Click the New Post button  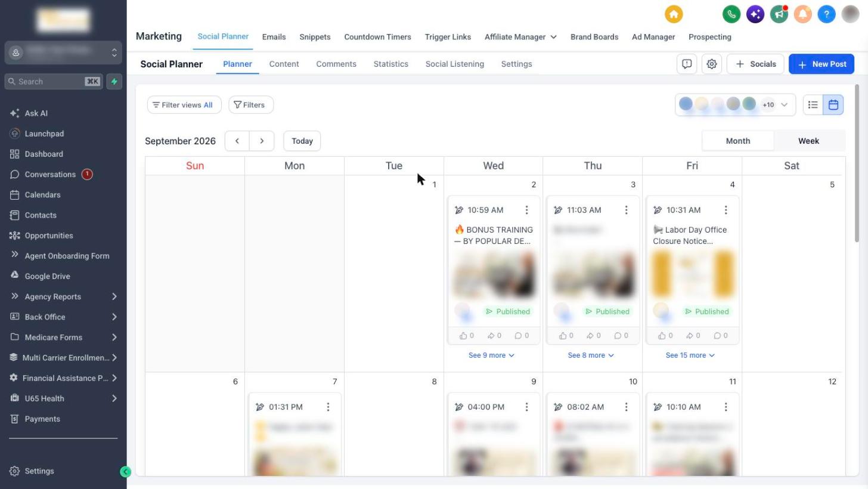pyautogui.click(x=821, y=64)
